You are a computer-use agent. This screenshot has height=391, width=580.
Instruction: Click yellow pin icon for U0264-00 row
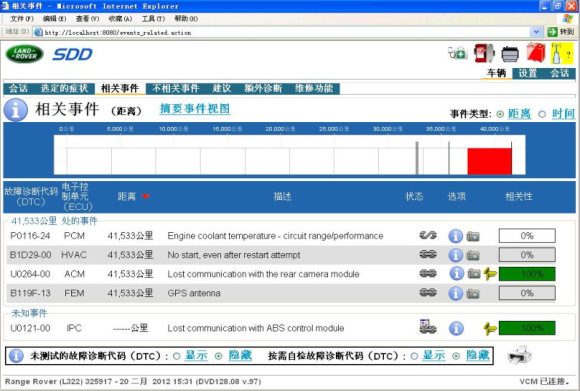coord(490,274)
